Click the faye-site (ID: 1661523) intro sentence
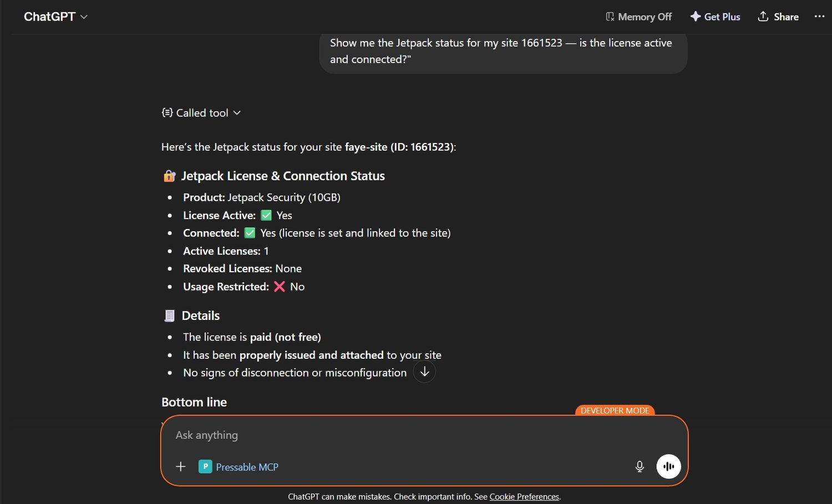Viewport: 832px width, 504px height. (x=308, y=147)
